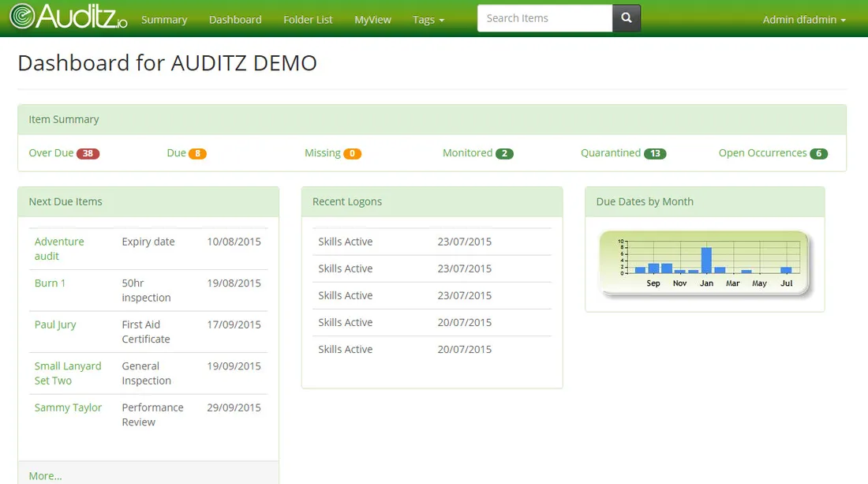Select the Quarantined badge showing 13
This screenshot has height=484, width=868.
click(657, 153)
